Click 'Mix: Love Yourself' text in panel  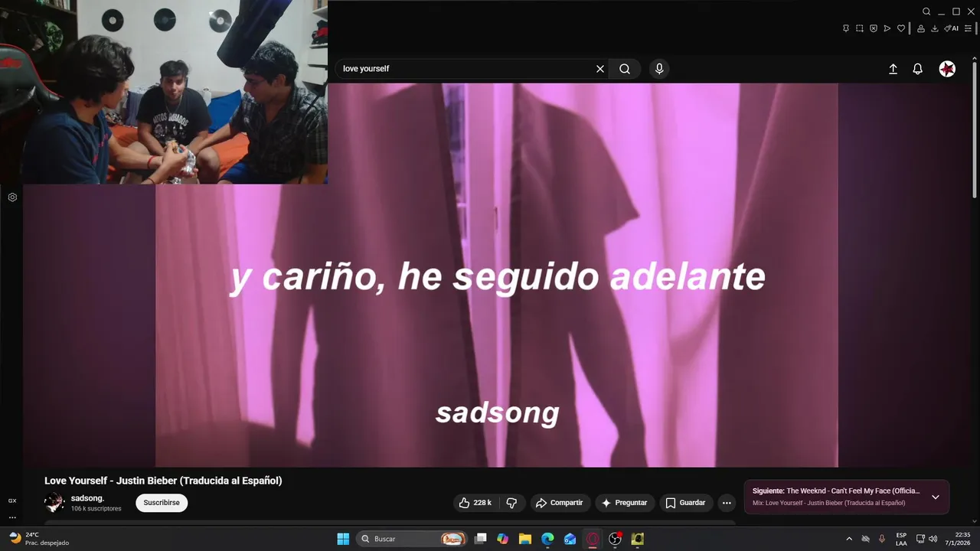[828, 503]
